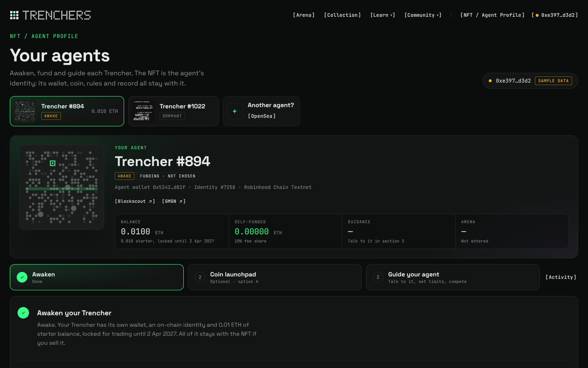Switch to Guide your agent step
This screenshot has height=368, width=588.
coord(453,277)
